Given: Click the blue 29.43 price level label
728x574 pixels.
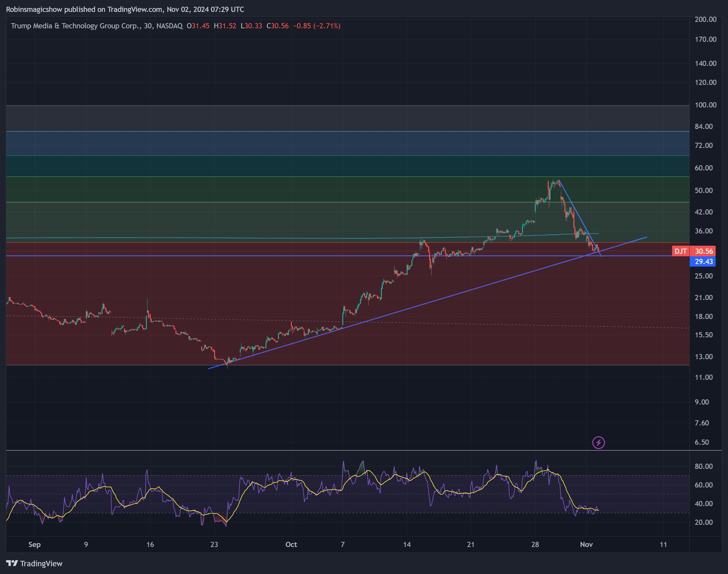Looking at the screenshot, I should click(x=704, y=261).
